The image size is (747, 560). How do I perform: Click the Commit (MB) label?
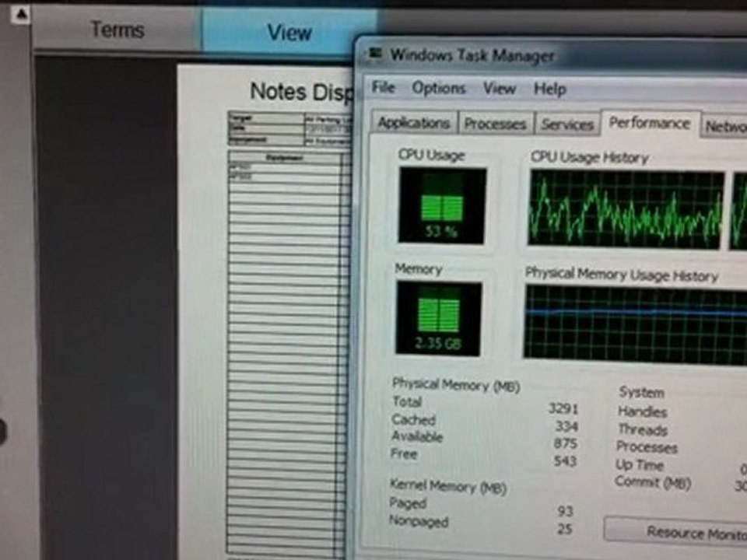(x=653, y=482)
